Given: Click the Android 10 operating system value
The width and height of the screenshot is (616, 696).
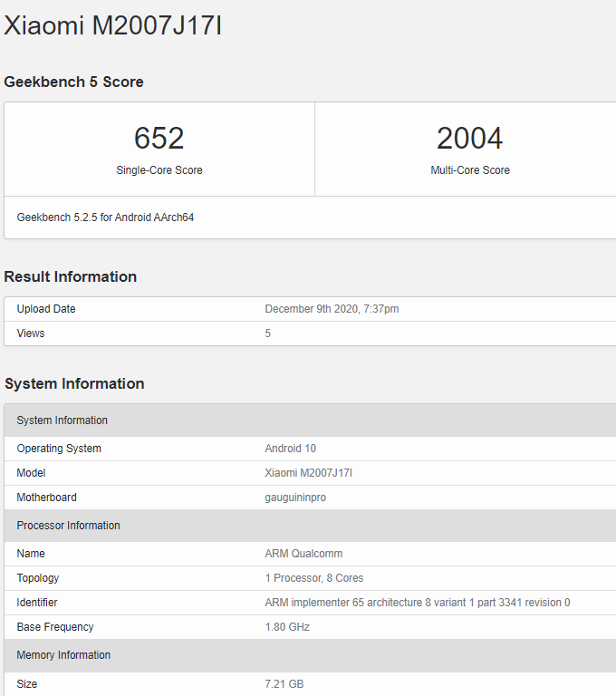Looking at the screenshot, I should pyautogui.click(x=290, y=449).
